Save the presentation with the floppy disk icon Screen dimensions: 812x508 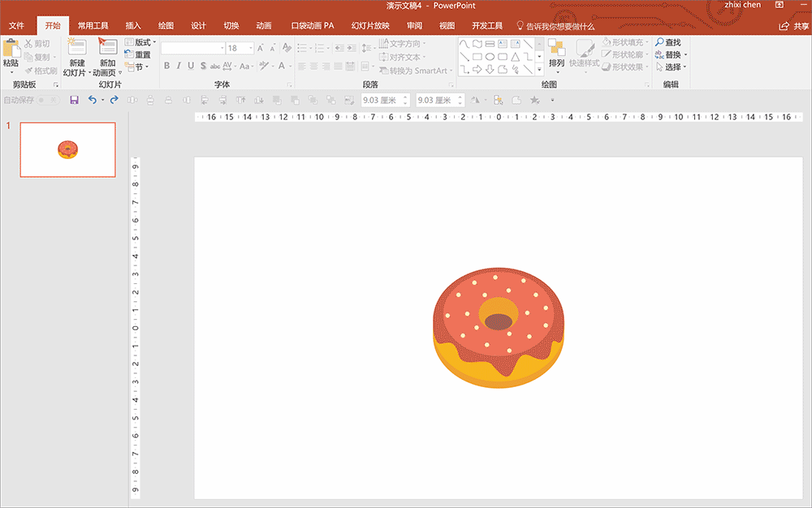(74, 100)
